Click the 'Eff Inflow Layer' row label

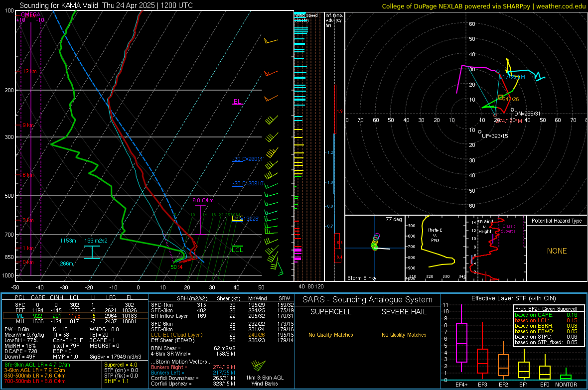click(169, 316)
